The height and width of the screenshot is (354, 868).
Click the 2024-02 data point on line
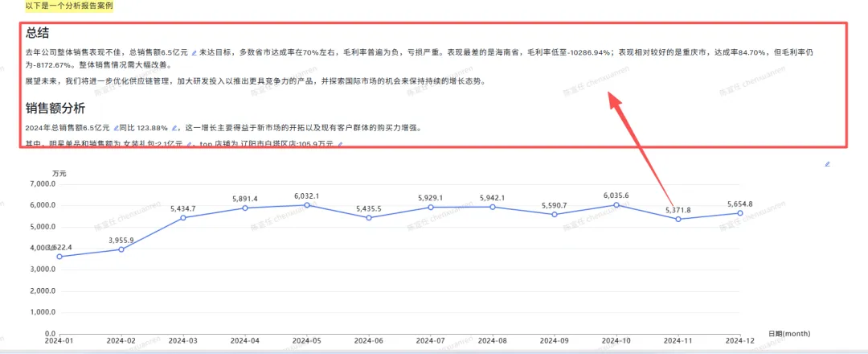coord(121,249)
